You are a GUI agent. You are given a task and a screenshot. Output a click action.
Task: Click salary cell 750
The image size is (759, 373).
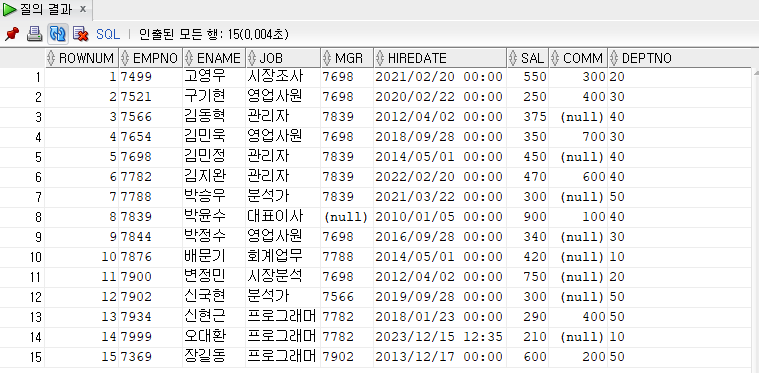pos(528,277)
